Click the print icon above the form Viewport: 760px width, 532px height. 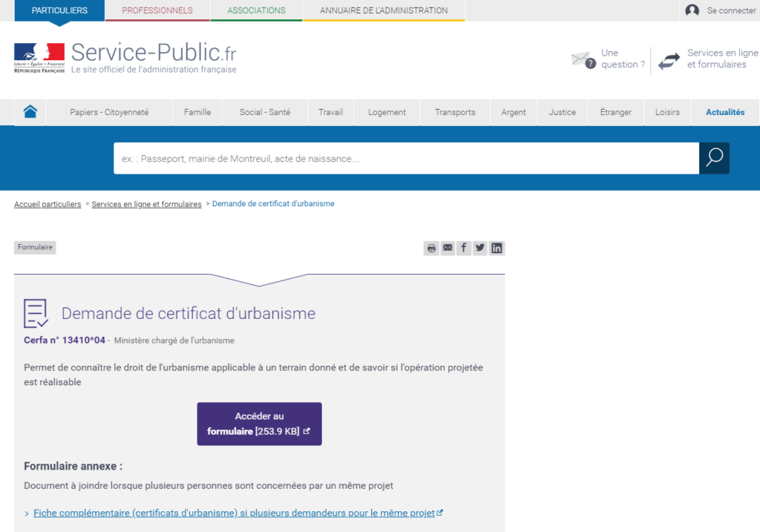coord(431,248)
